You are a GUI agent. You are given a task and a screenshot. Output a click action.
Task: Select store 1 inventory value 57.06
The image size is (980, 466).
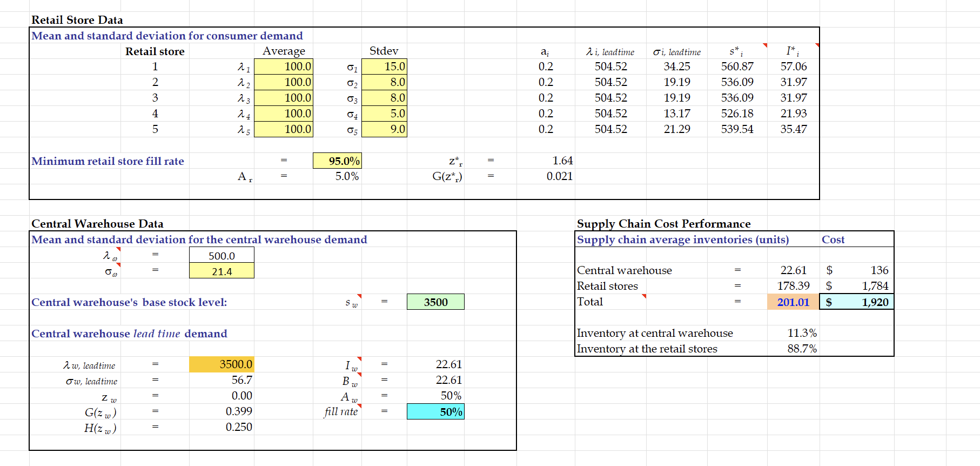click(x=794, y=66)
